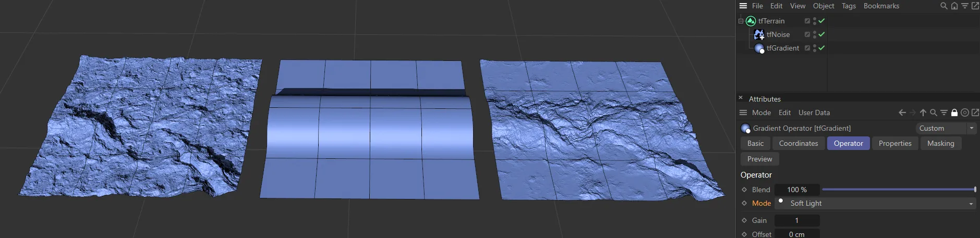Viewport: 980px width, 238px height.
Task: Click the tfNoise operator icon
Action: pos(759,34)
